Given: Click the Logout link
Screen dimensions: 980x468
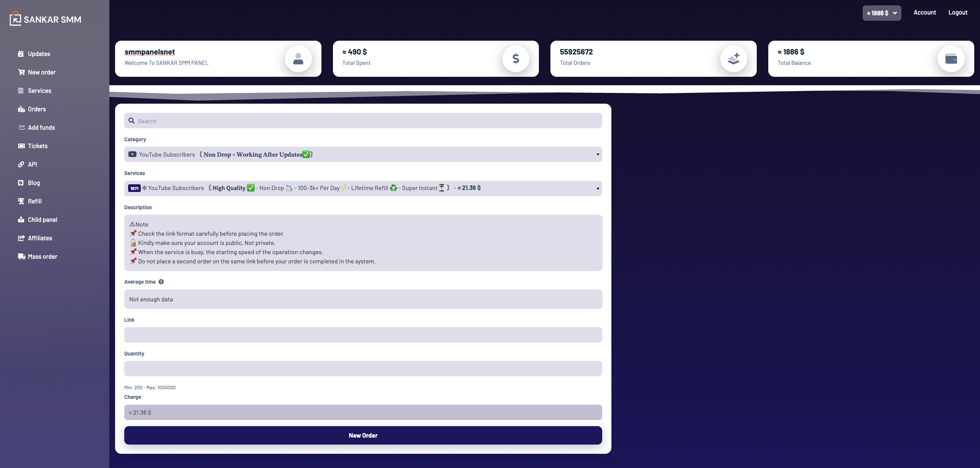Looking at the screenshot, I should (x=958, y=12).
